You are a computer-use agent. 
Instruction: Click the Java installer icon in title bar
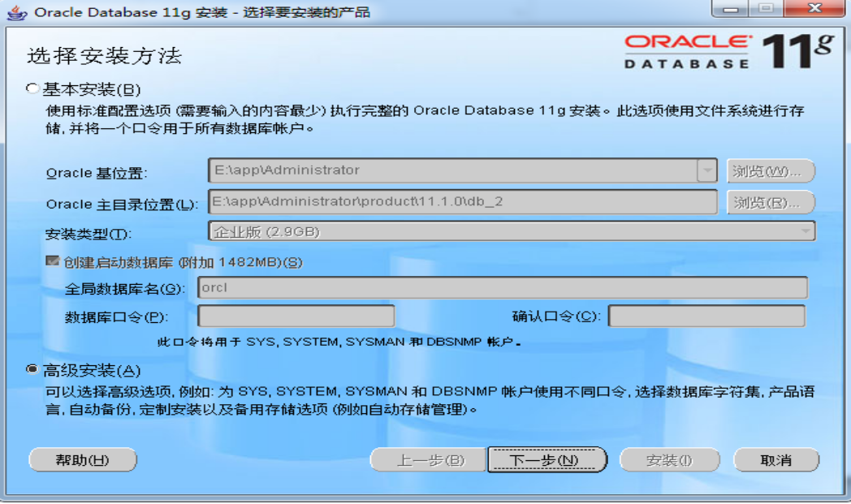click(x=16, y=12)
